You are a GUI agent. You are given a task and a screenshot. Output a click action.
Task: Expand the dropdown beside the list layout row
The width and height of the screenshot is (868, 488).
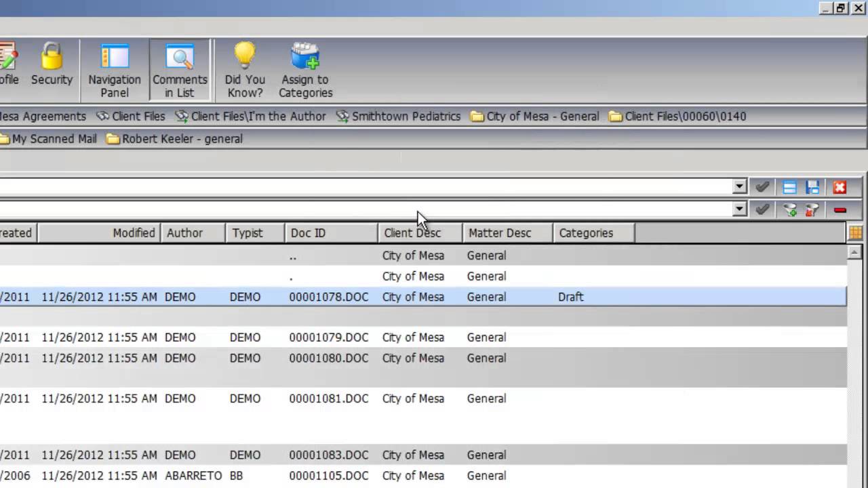[740, 187]
